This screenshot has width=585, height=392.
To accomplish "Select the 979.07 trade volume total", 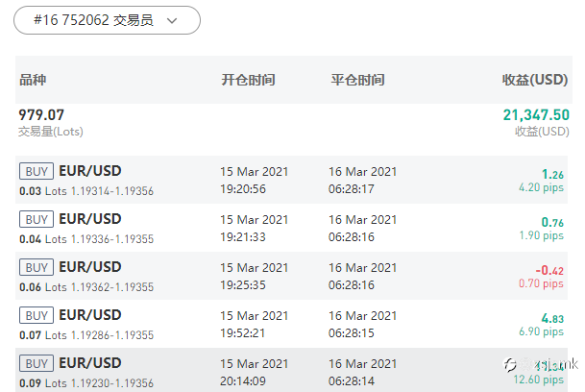I will pyautogui.click(x=41, y=115).
